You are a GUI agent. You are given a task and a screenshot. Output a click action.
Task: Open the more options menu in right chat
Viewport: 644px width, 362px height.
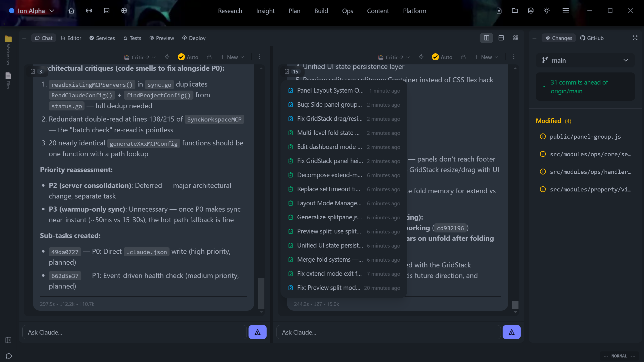pyautogui.click(x=514, y=57)
